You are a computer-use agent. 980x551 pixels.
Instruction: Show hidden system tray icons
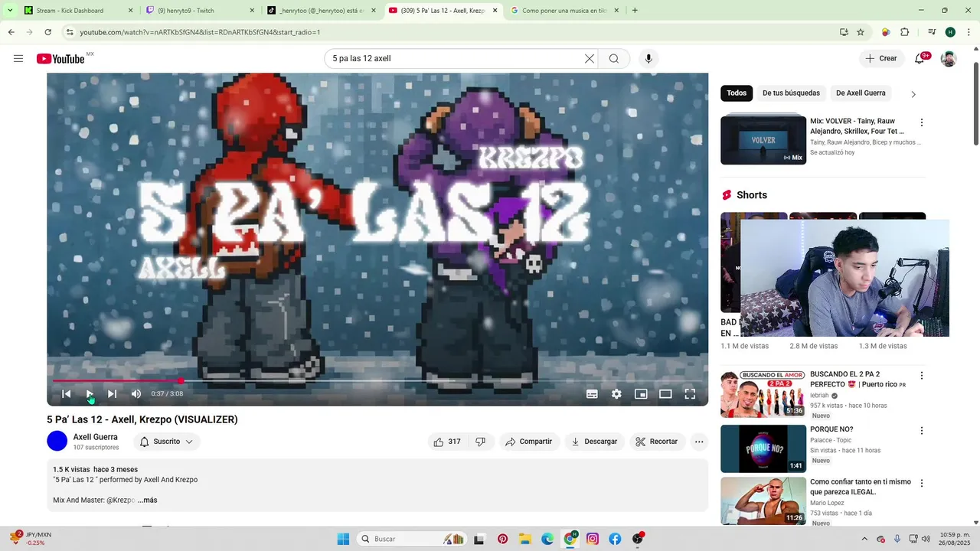pos(864,539)
